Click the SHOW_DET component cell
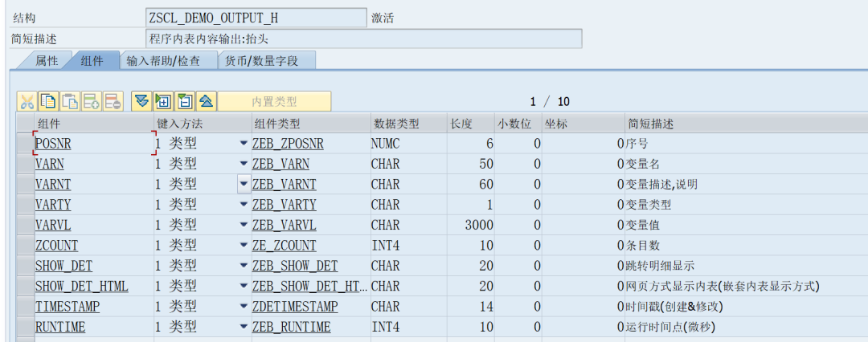The image size is (868, 342). point(94,266)
